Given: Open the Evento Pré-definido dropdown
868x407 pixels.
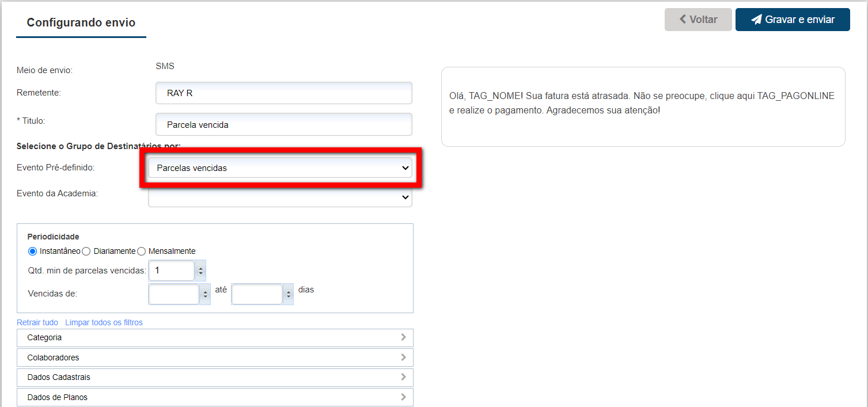Looking at the screenshot, I should click(x=280, y=168).
